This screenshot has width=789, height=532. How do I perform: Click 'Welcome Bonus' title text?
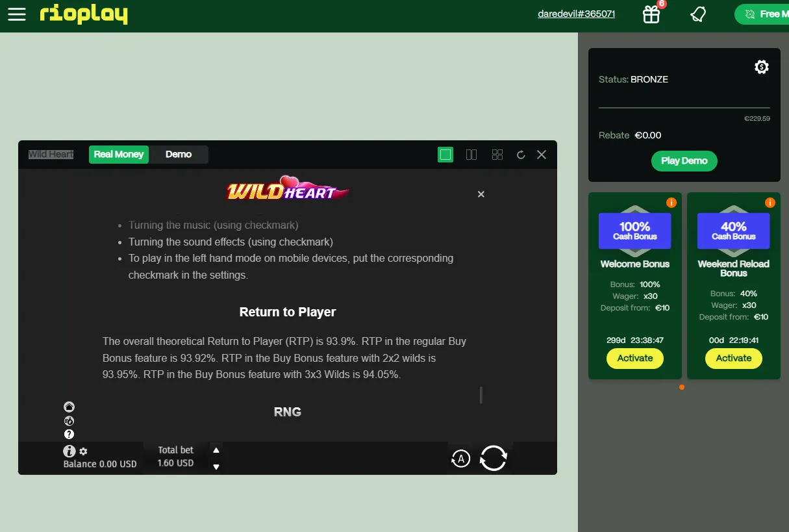click(635, 264)
